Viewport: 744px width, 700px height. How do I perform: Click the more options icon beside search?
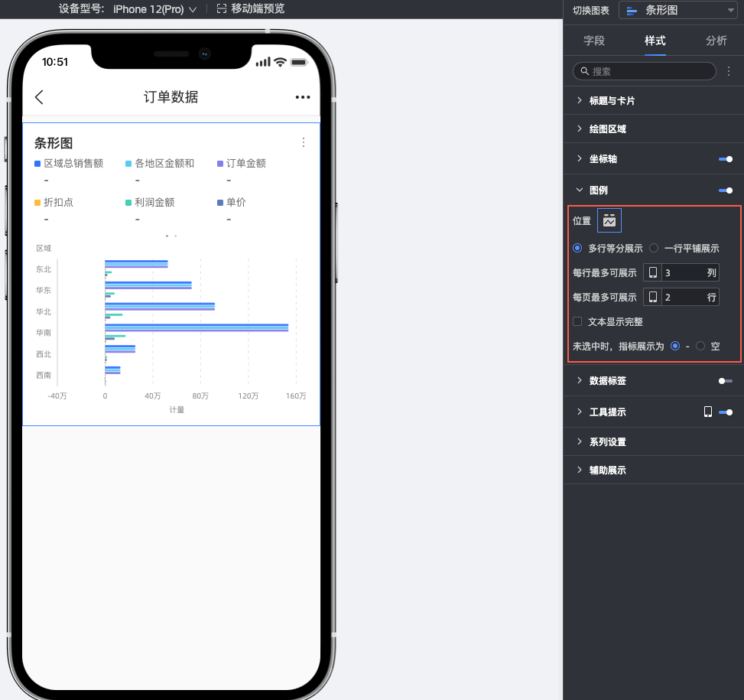[729, 71]
